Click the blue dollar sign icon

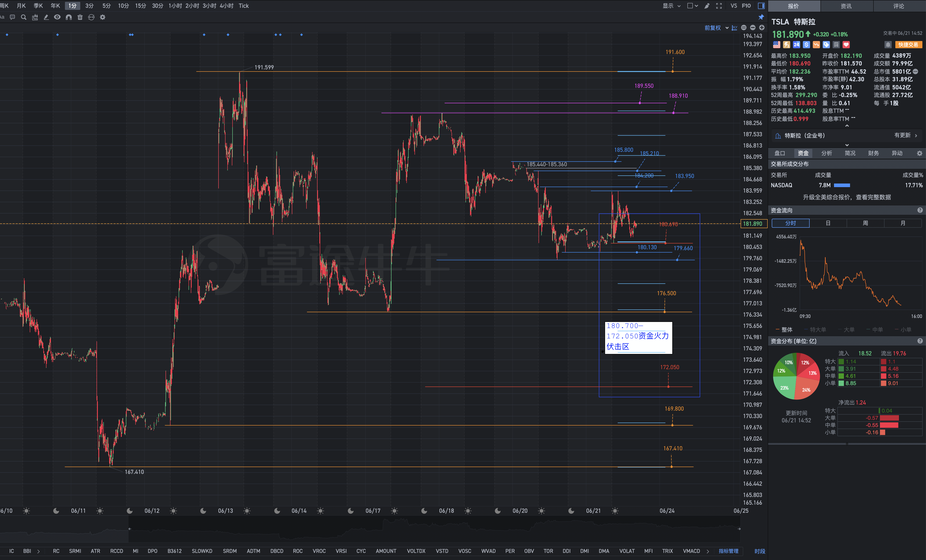coord(806,45)
